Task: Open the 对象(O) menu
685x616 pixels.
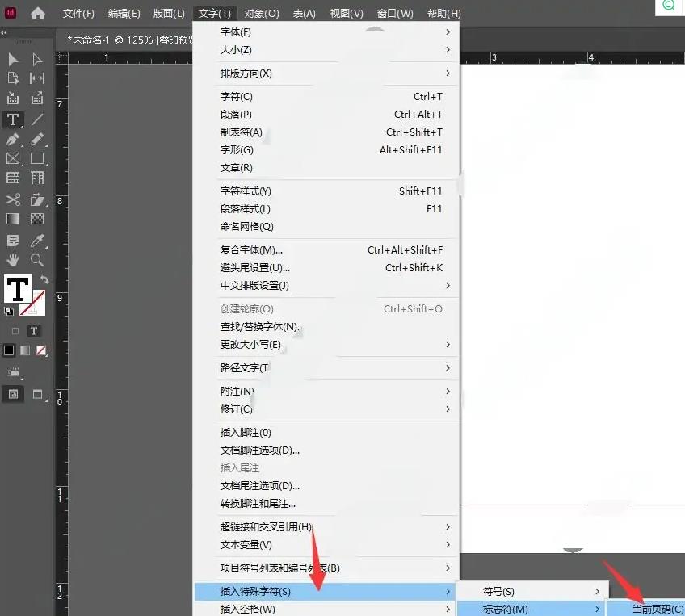Action: [261, 14]
